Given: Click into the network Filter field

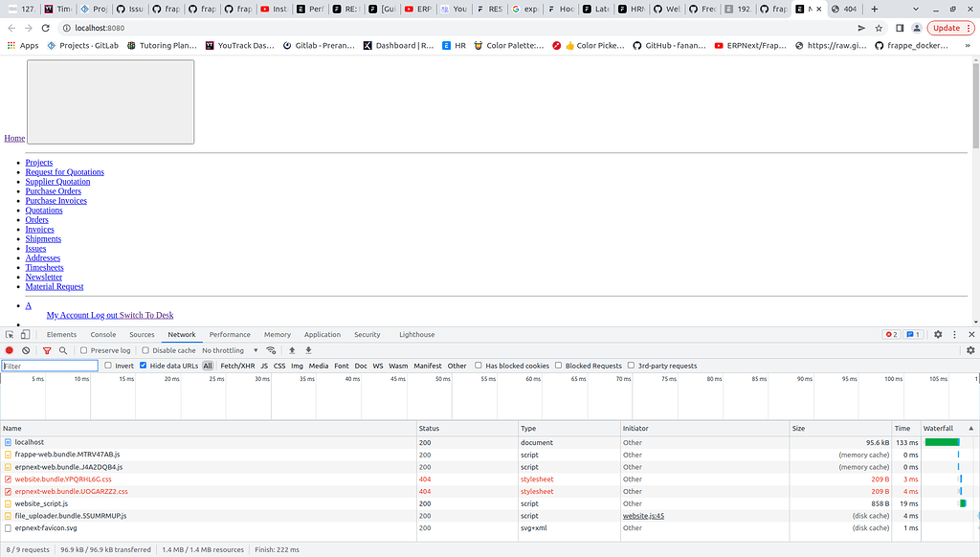Looking at the screenshot, I should tap(48, 365).
